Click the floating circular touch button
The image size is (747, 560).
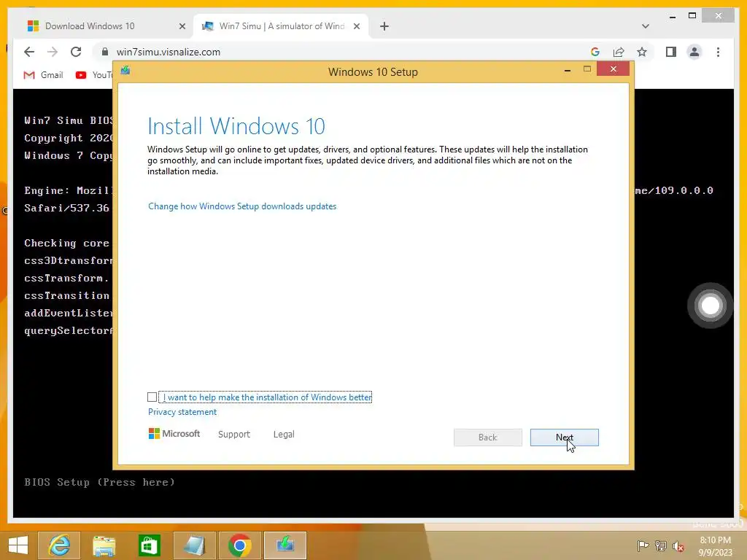click(x=710, y=306)
